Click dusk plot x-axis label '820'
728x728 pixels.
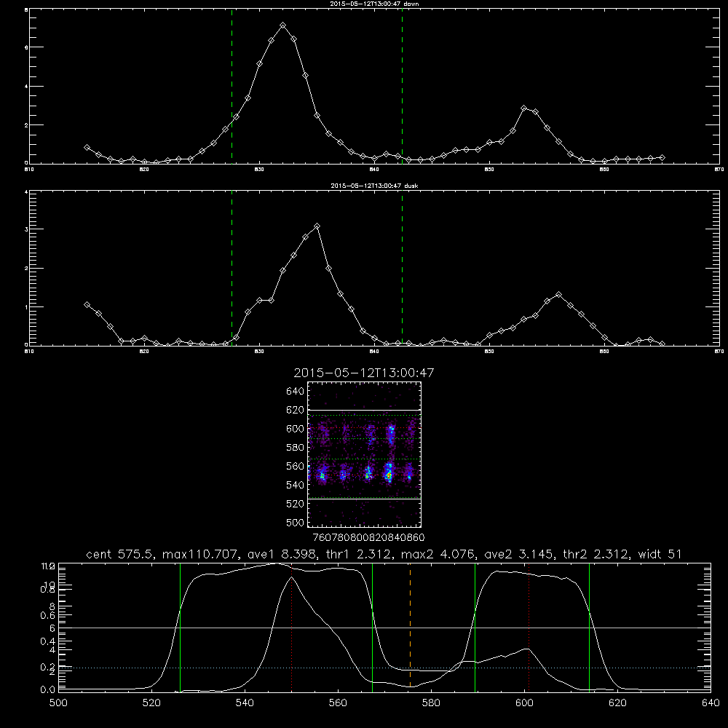(x=144, y=352)
